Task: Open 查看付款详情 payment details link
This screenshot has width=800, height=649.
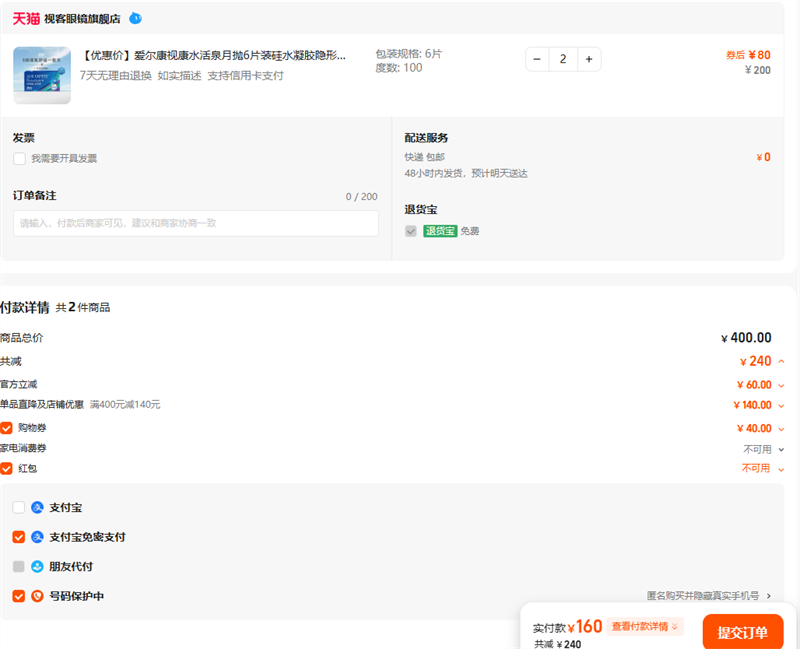Action: [x=645, y=627]
